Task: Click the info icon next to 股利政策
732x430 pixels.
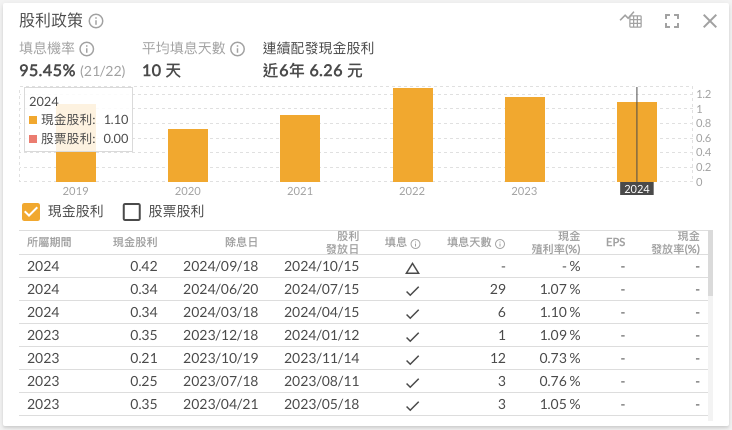Action: coord(96,21)
